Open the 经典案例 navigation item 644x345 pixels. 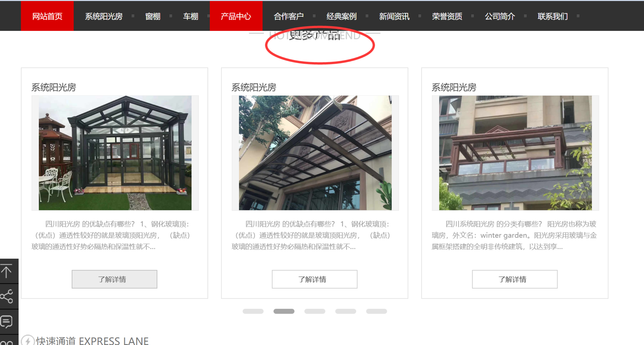coord(341,16)
